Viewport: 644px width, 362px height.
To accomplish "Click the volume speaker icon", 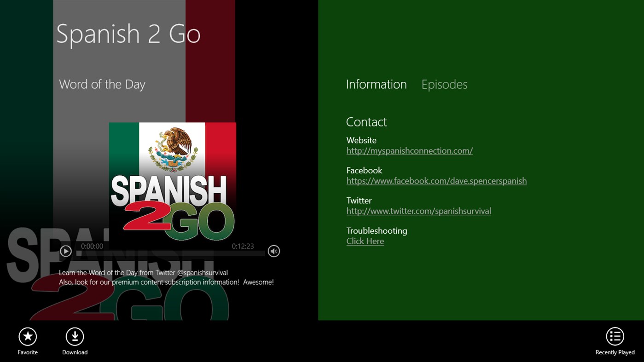I will pos(273,251).
